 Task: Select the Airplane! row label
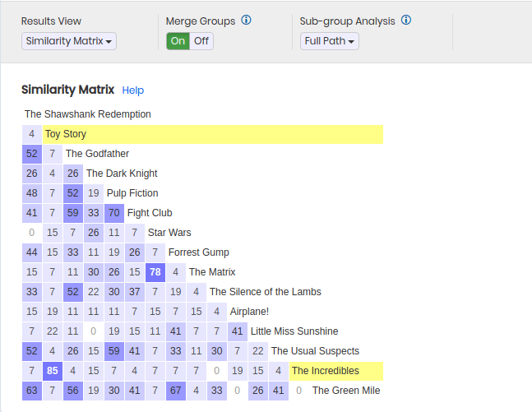click(x=249, y=311)
